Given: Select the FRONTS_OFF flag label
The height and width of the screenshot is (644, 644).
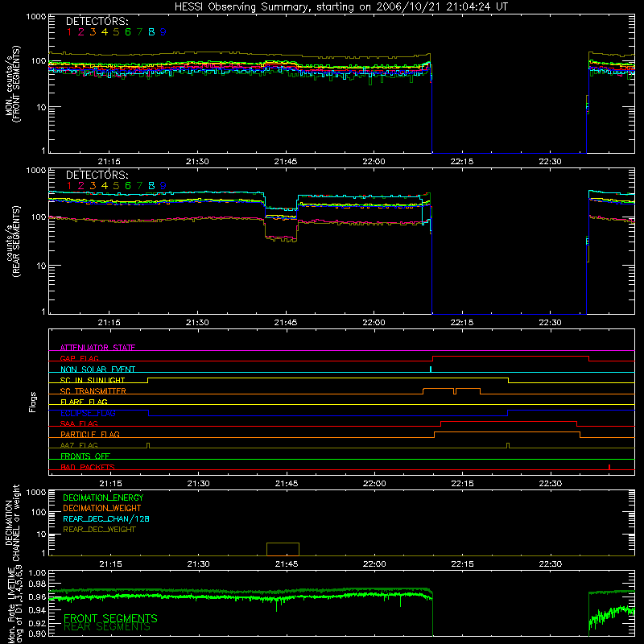Looking at the screenshot, I should [x=85, y=456].
